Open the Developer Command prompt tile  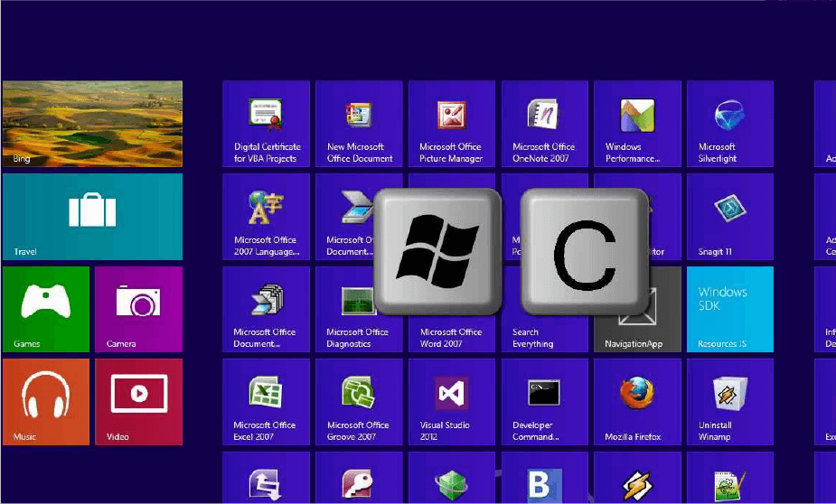(544, 402)
